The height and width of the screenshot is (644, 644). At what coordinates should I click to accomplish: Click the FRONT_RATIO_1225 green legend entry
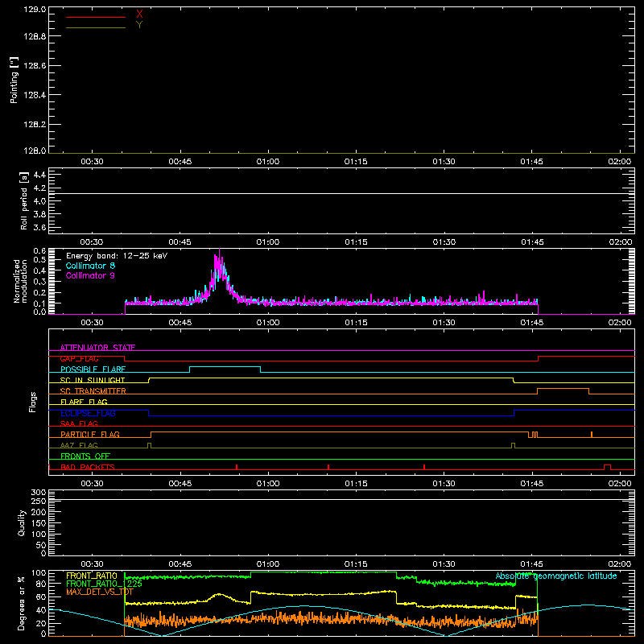[104, 584]
